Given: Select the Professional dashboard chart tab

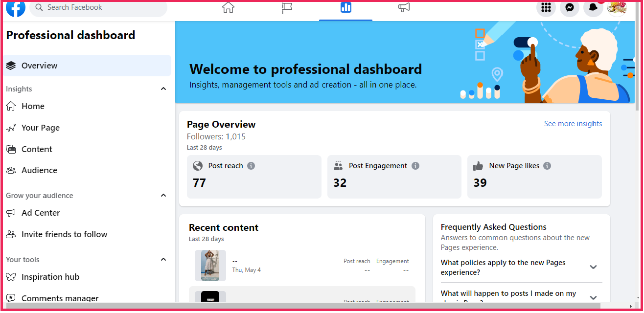Looking at the screenshot, I should coord(346,8).
